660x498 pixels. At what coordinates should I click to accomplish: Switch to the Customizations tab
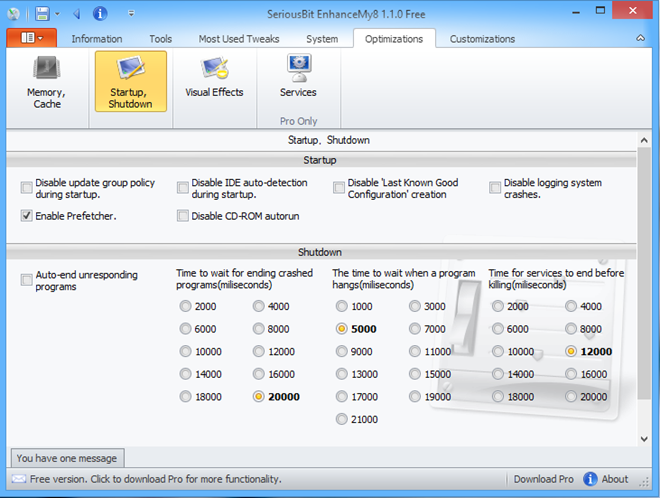482,39
